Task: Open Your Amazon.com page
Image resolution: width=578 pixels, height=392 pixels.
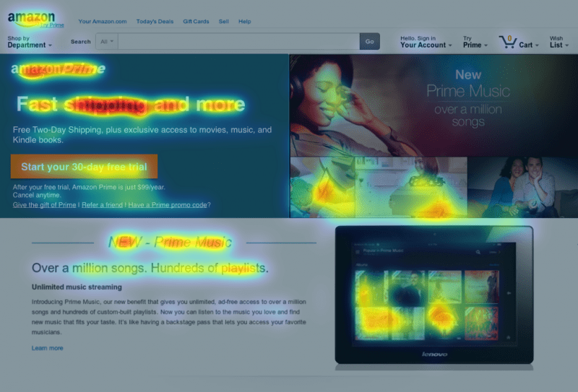Action: 103,22
